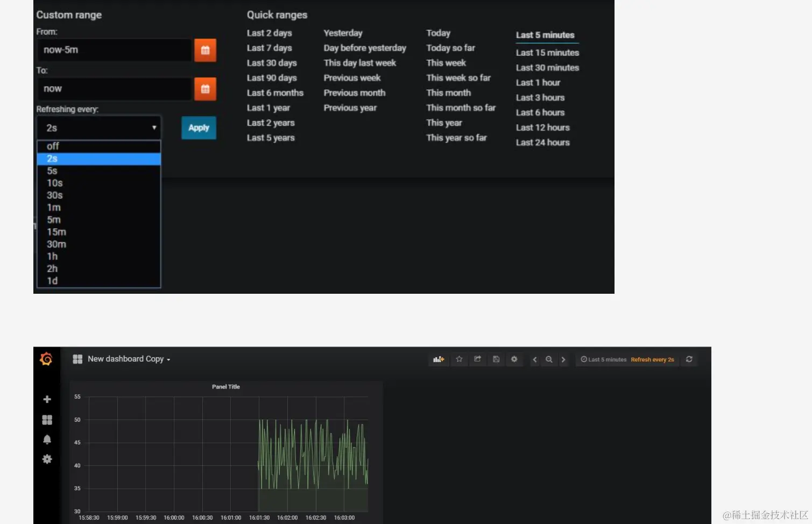Select the Last 15 minutes quick range
Image resolution: width=812 pixels, height=524 pixels.
[547, 53]
